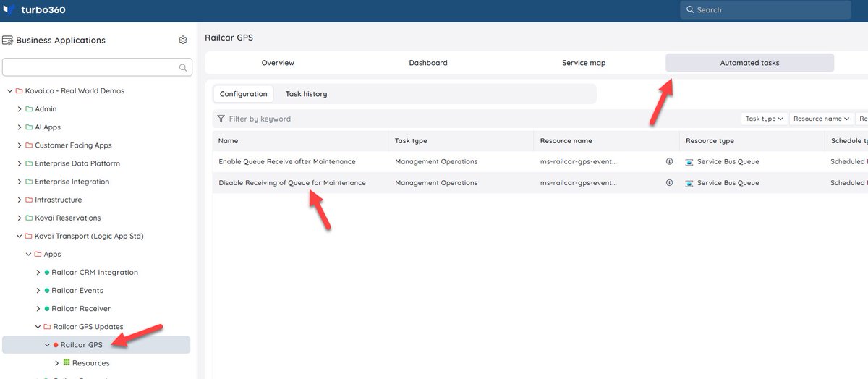This screenshot has width=868, height=379.
Task: Select the Configuration sub-tab
Action: 244,94
